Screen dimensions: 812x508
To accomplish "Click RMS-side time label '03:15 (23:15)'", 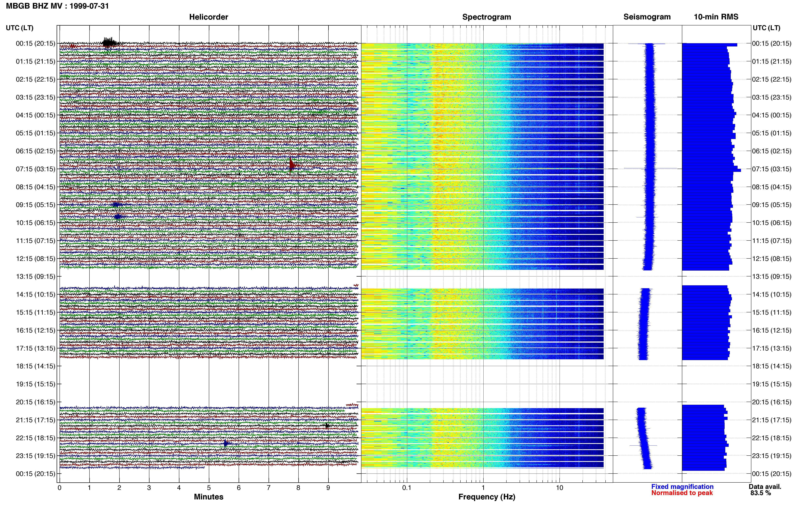I will click(x=772, y=97).
